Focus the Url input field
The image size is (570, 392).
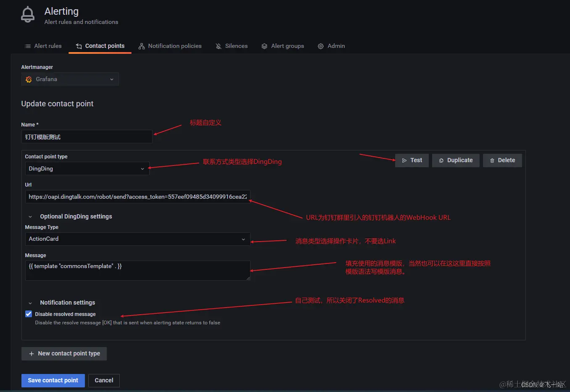click(x=137, y=197)
